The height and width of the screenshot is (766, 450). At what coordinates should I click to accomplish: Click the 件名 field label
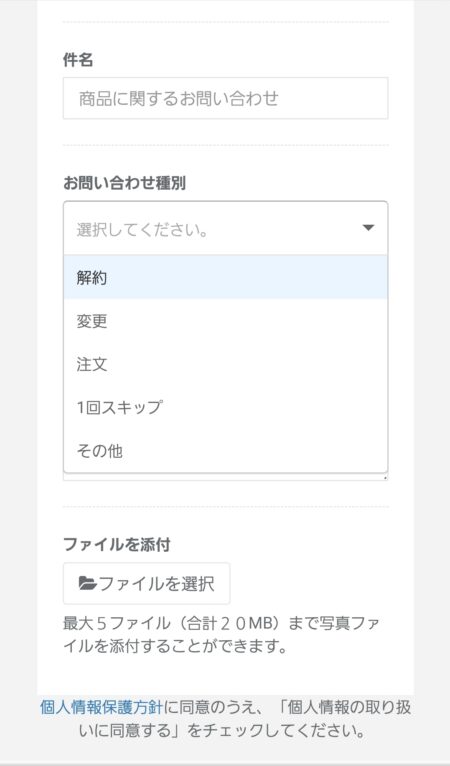pyautogui.click(x=78, y=60)
